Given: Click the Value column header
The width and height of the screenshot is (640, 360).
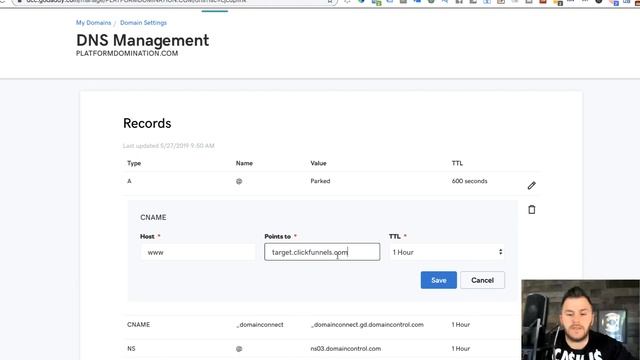Looking at the screenshot, I should [318, 163].
